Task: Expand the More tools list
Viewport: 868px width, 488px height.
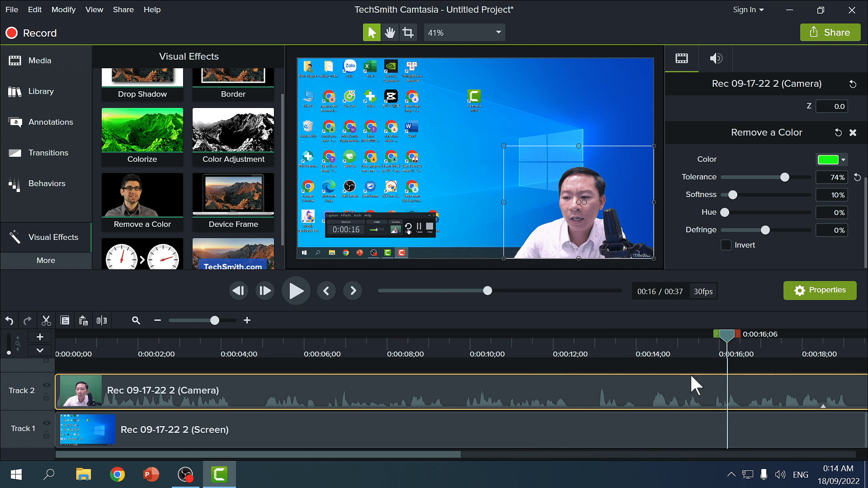Action: 46,260
